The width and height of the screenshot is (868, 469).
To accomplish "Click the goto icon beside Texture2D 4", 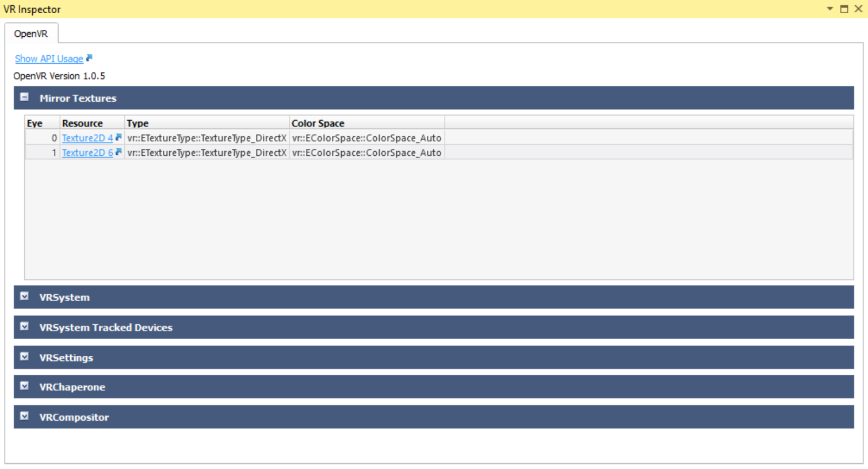I will coord(118,137).
